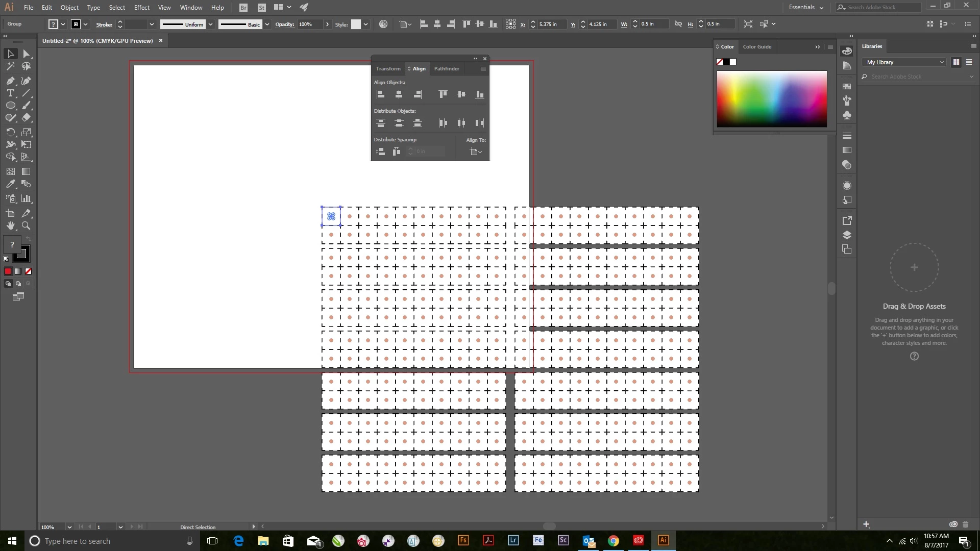Select the Pen tool

(10, 81)
